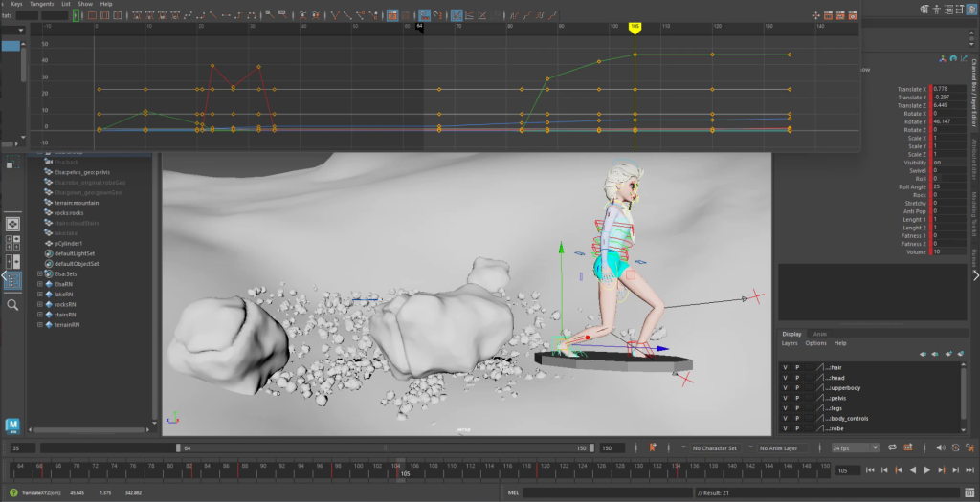Open the layer editor Options menu

point(815,343)
